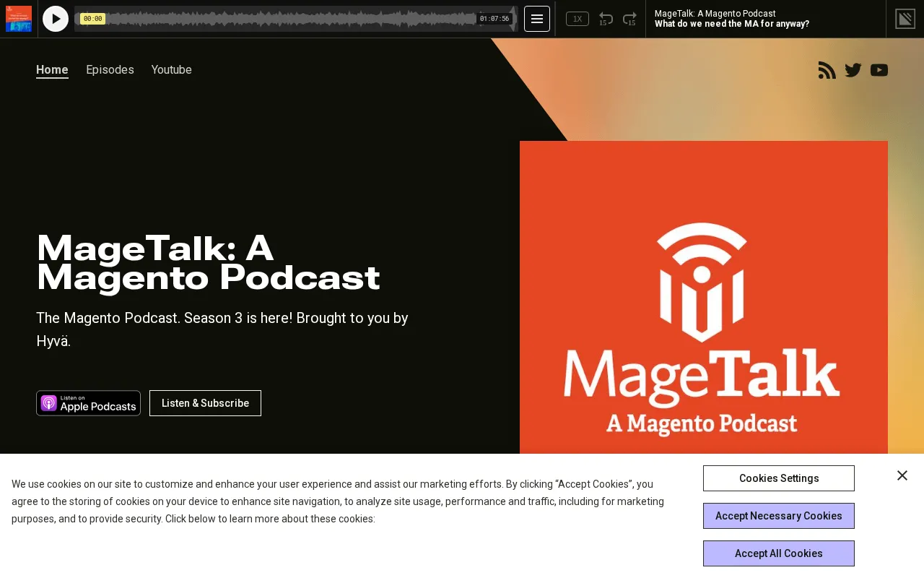Screen dimensions: 924x578
Task: Open the Youtube navigation link
Action: click(x=171, y=70)
